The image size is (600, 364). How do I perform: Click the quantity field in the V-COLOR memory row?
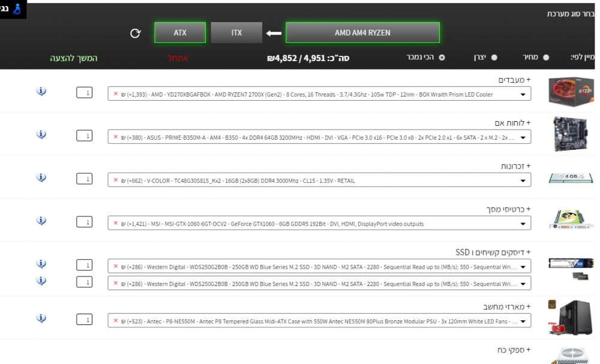[84, 179]
